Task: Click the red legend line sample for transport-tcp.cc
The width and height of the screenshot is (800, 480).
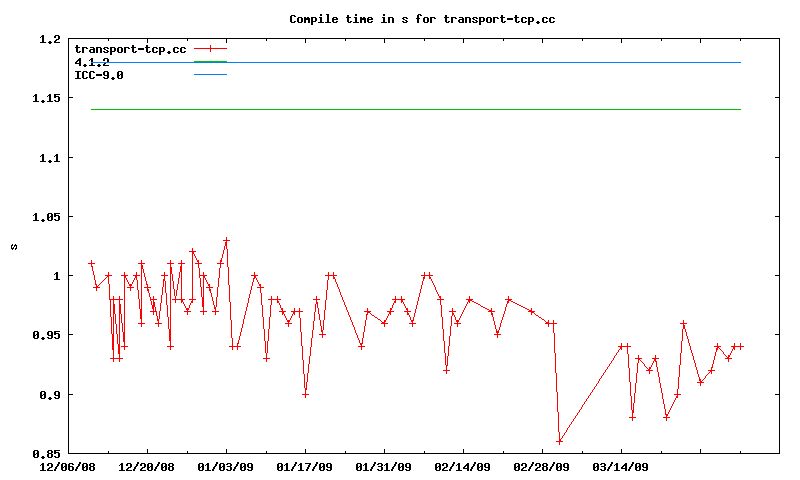Action: [210, 48]
